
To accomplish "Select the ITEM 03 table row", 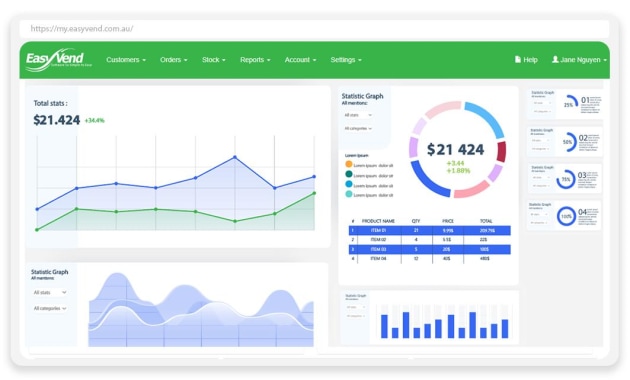I will click(x=430, y=249).
